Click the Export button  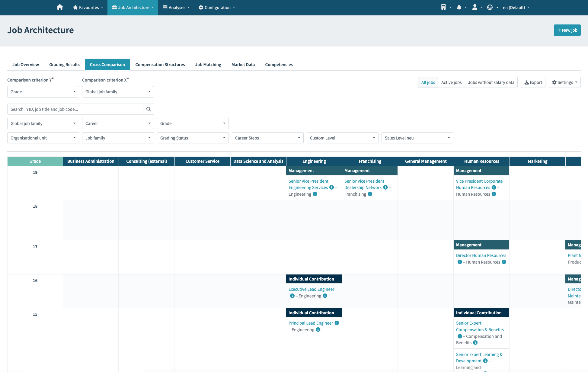[533, 82]
